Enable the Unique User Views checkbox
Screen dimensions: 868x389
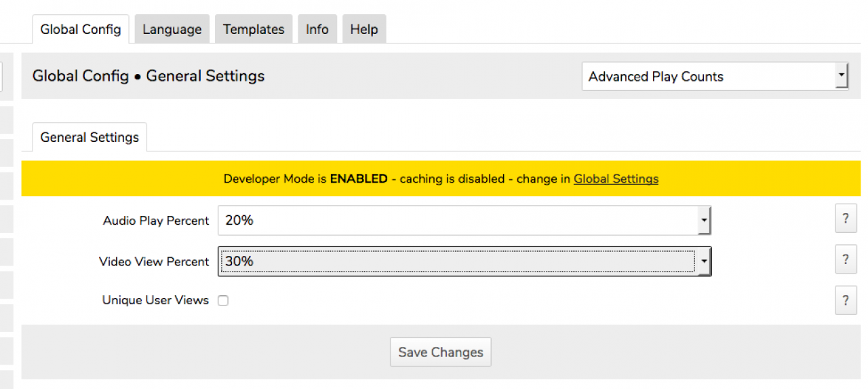pyautogui.click(x=223, y=301)
